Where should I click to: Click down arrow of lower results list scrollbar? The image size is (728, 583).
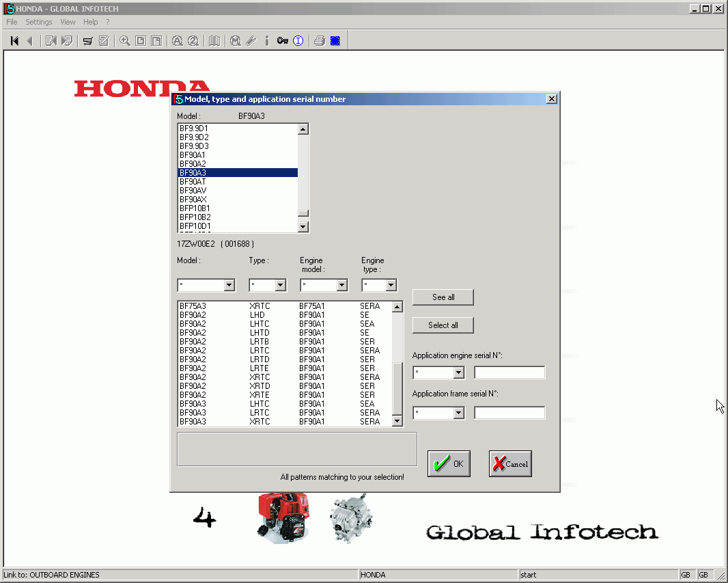(x=397, y=421)
